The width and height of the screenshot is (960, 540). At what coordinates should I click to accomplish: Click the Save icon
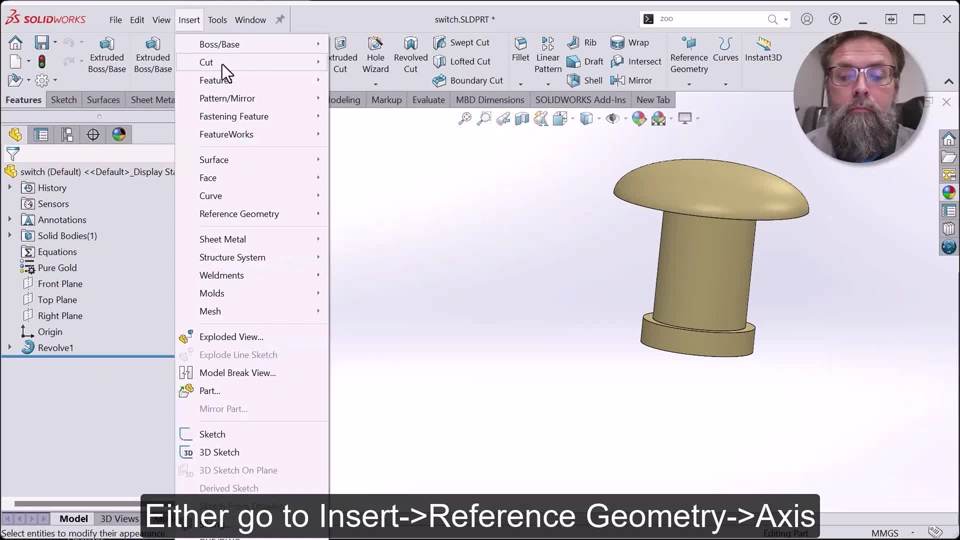41,42
